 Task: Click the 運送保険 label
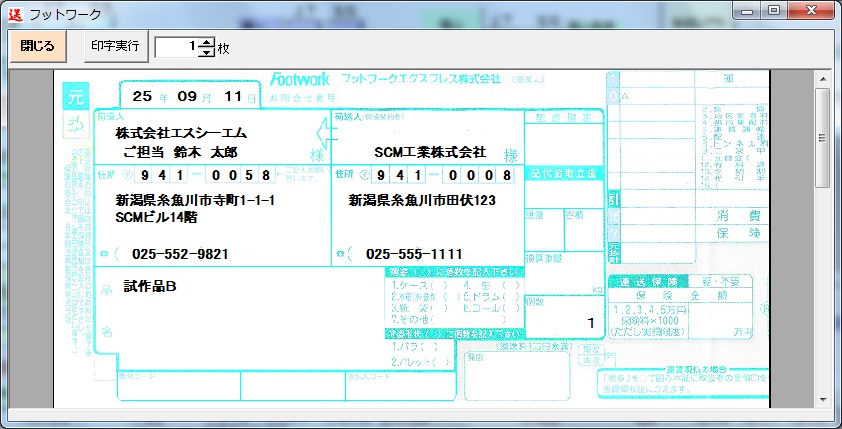point(648,281)
